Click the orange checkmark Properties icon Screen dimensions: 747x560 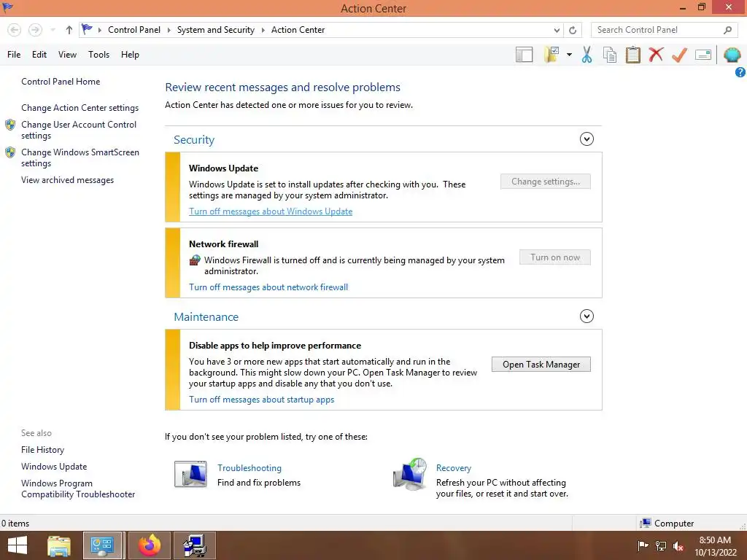679,55
